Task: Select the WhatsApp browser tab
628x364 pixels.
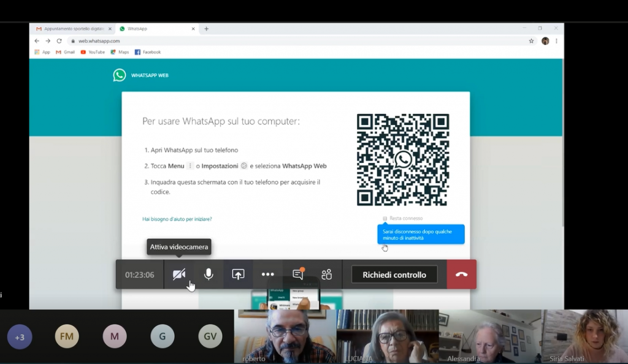Action: tap(157, 29)
